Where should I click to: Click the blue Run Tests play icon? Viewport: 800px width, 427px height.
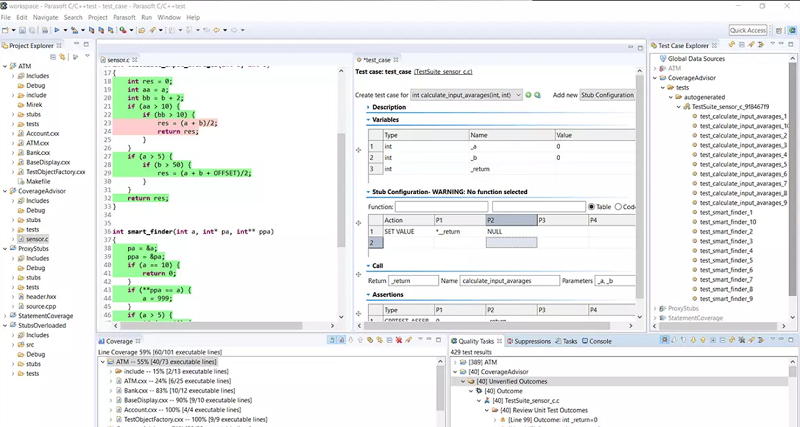(x=57, y=30)
